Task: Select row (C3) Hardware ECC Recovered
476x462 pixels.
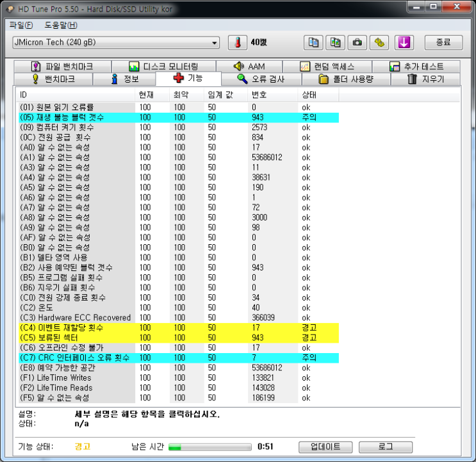Action: tap(179, 318)
